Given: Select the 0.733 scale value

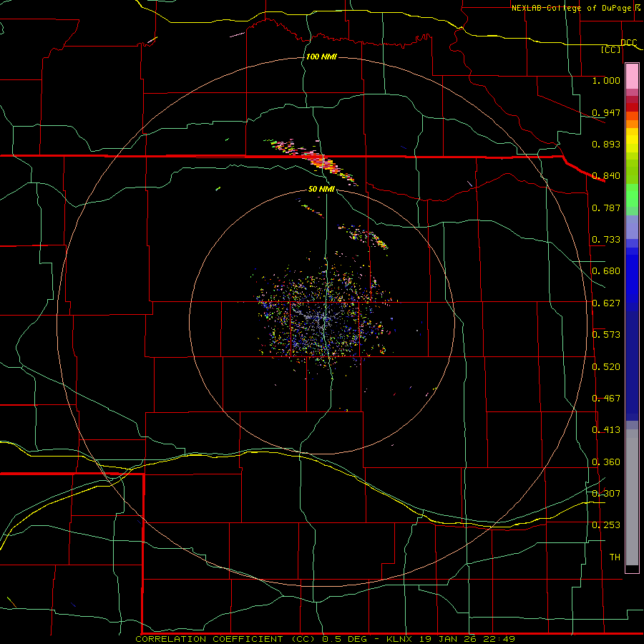Looking at the screenshot, I should [x=606, y=240].
